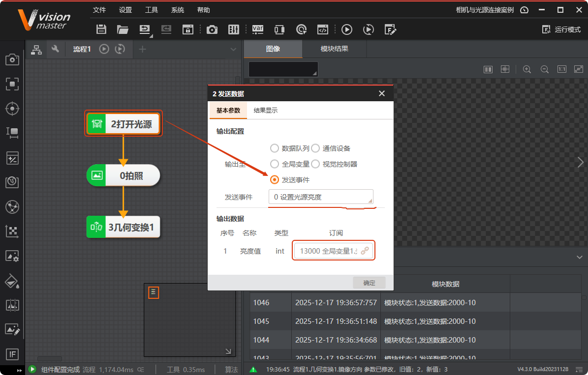588x375 pixels.
Task: Open 工具 menu
Action: coord(152,10)
